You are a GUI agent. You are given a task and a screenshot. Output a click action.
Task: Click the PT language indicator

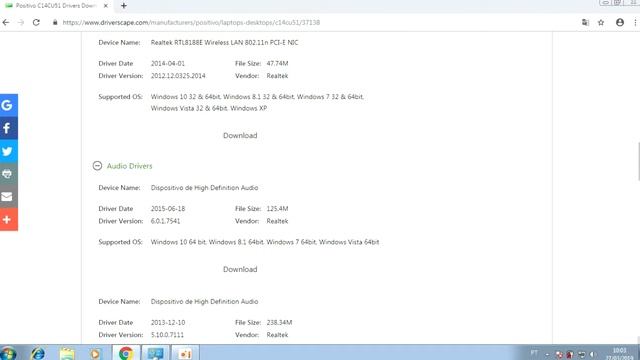534,353
